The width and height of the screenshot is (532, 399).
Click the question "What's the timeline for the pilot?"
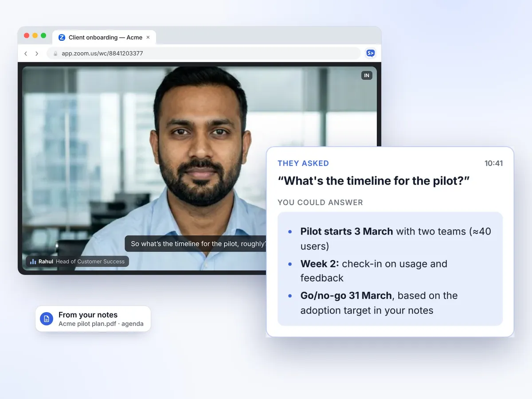374,181
